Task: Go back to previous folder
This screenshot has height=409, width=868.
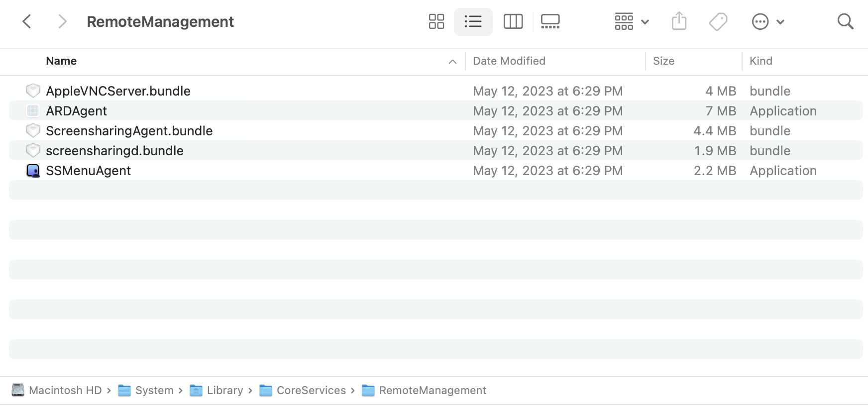Action: [27, 22]
